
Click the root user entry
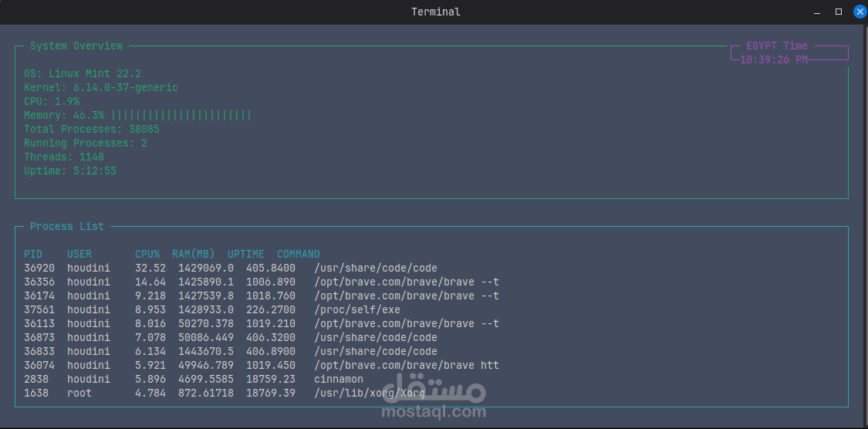(79, 393)
